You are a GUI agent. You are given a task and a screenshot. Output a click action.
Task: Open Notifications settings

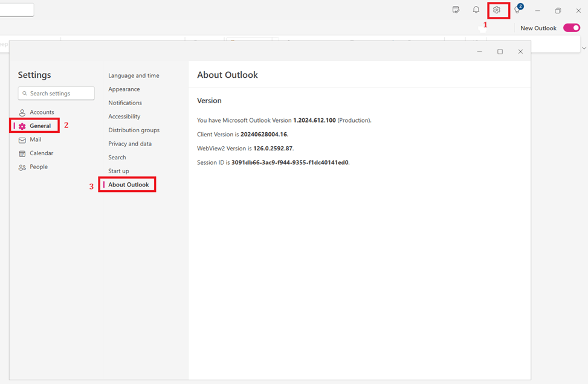point(125,103)
